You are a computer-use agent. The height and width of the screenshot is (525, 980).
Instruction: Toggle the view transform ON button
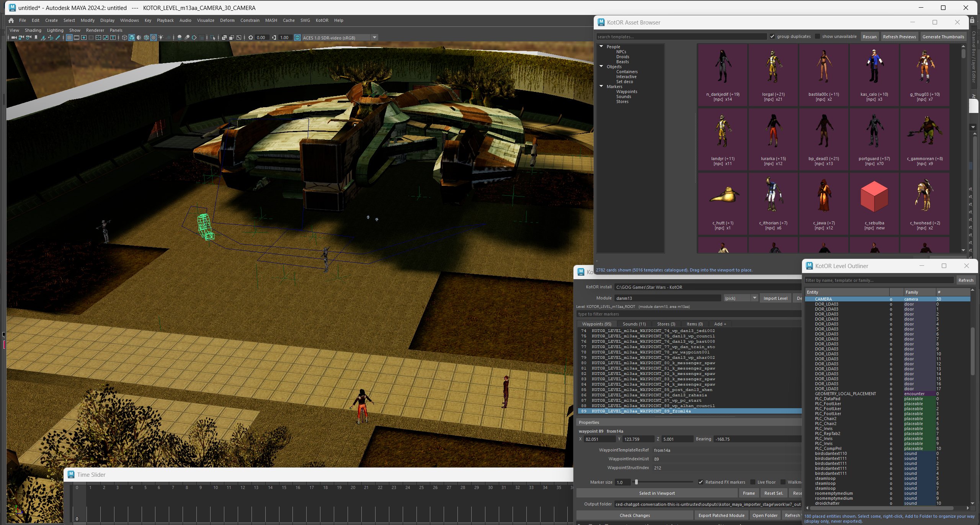[x=297, y=38]
